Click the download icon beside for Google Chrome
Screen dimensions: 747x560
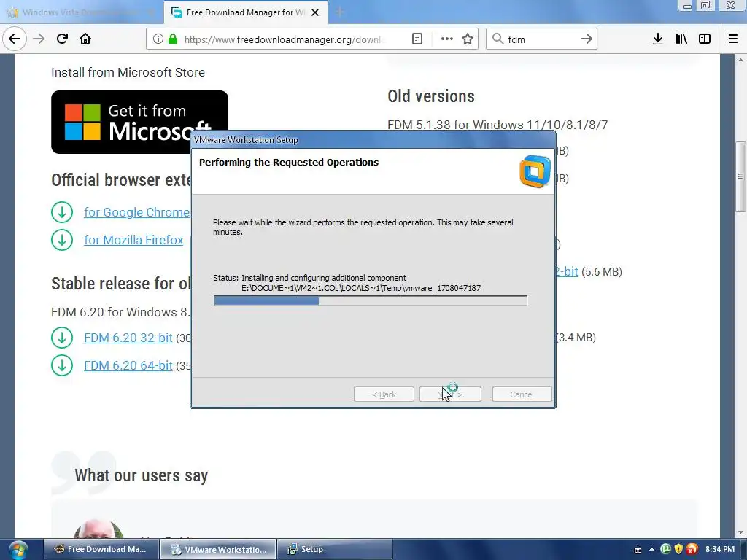click(62, 212)
